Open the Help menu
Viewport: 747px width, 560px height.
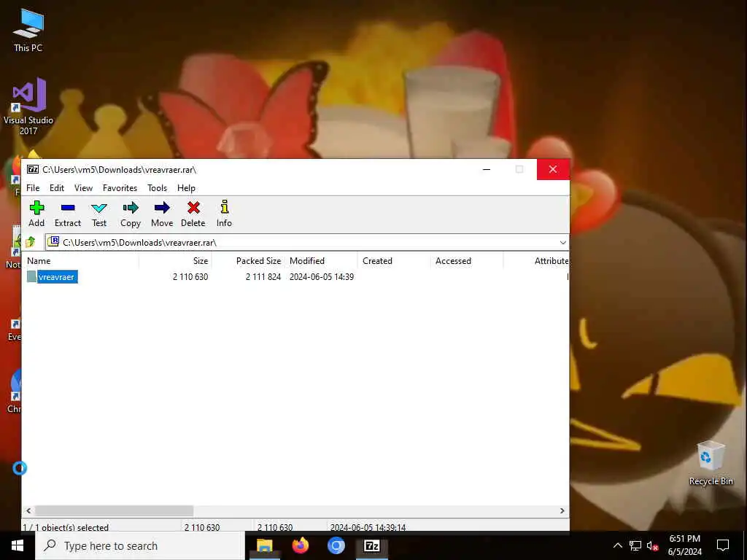[186, 188]
